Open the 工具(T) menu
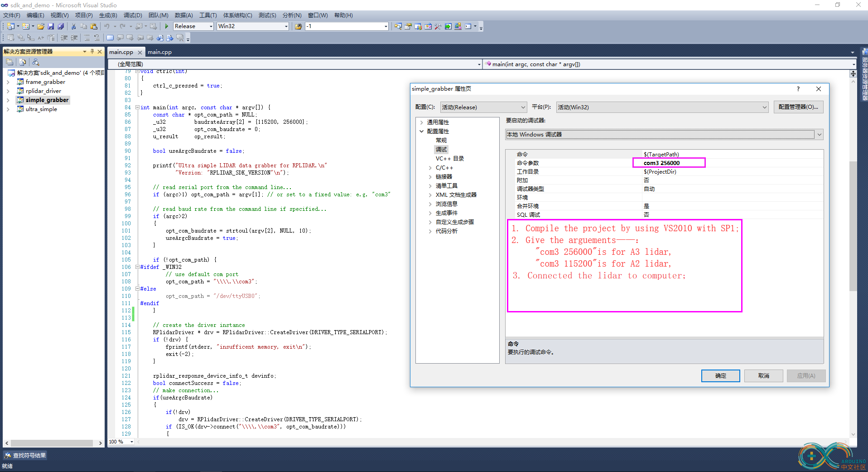Screen dimensions: 868x472 [208, 15]
